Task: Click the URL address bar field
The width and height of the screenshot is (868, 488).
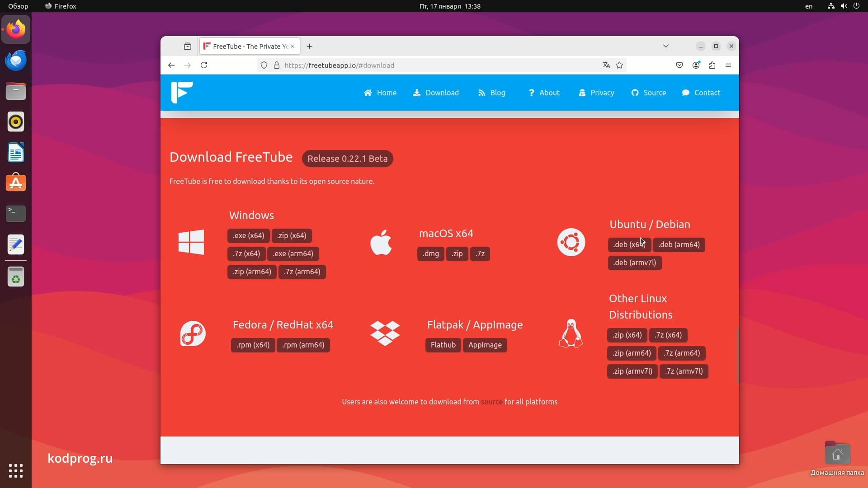Action: [441, 65]
